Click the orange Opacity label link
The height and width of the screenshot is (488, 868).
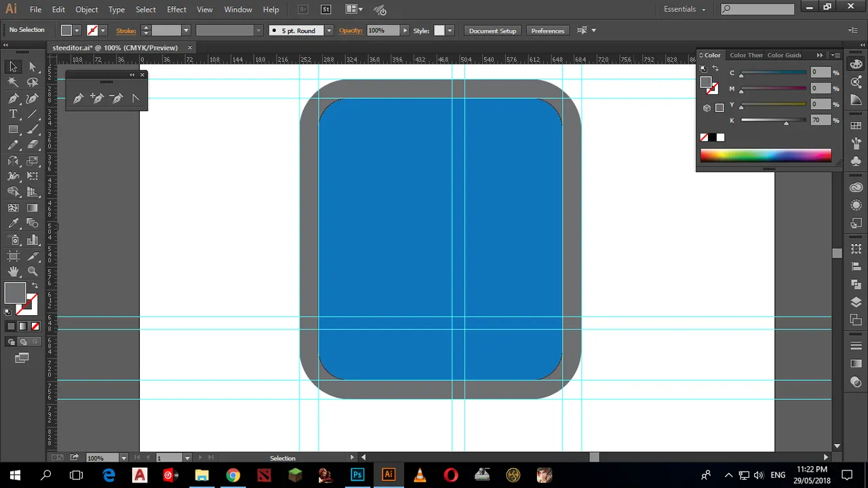pos(351,30)
